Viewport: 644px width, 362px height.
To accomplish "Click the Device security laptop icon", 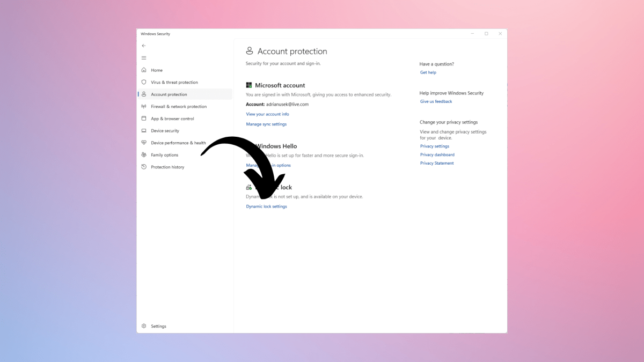I will [x=144, y=131].
